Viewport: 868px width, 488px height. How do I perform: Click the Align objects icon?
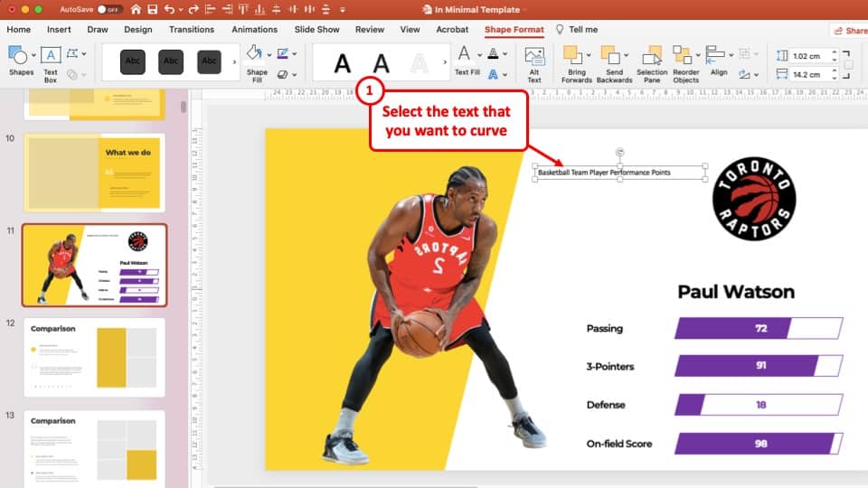pyautogui.click(x=716, y=55)
